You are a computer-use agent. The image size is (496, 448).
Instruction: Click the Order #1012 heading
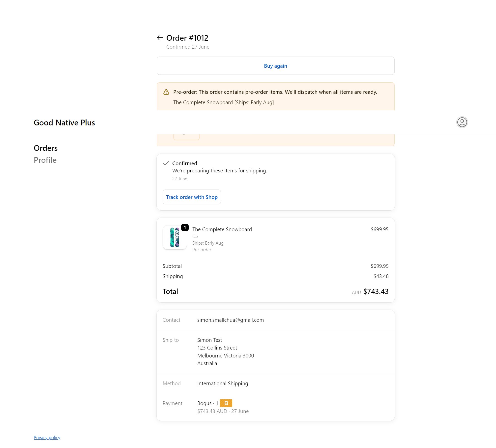[x=187, y=38]
